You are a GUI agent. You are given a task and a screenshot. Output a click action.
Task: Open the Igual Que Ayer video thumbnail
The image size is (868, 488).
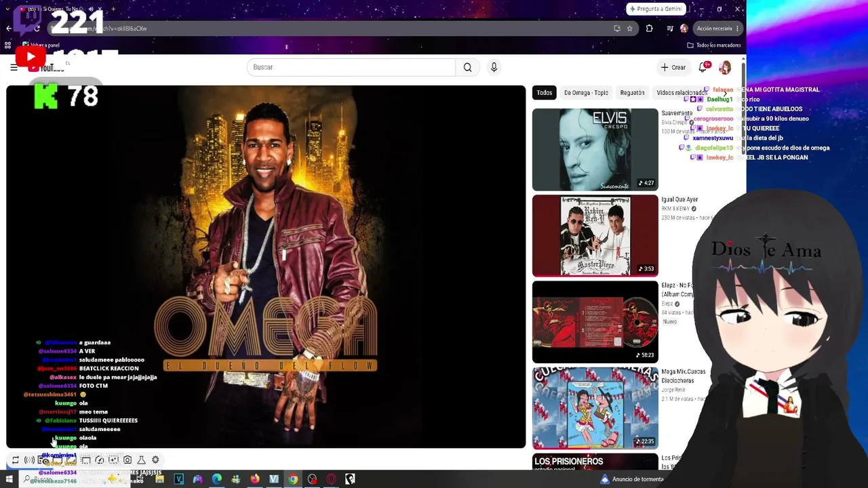coord(595,236)
